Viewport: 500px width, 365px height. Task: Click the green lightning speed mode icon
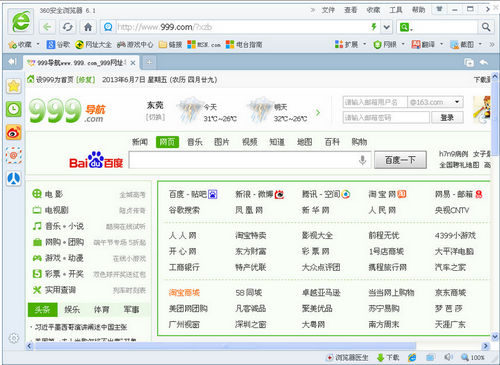(374, 27)
